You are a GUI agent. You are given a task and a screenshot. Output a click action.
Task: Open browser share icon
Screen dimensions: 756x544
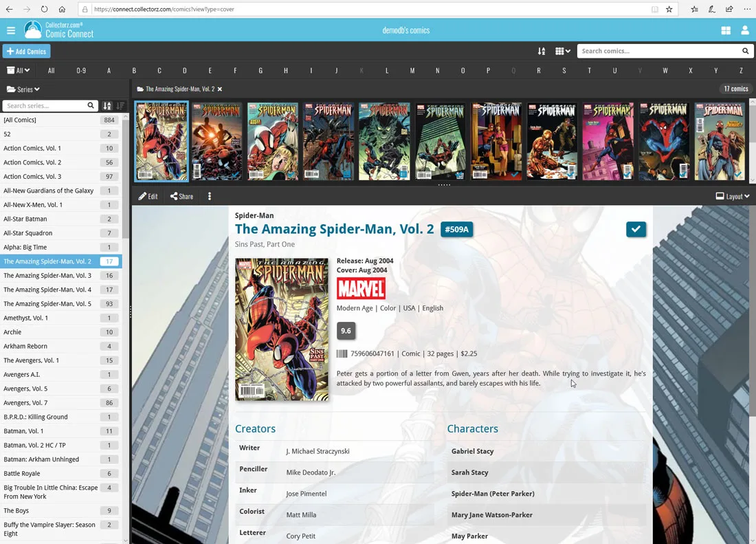(x=729, y=9)
